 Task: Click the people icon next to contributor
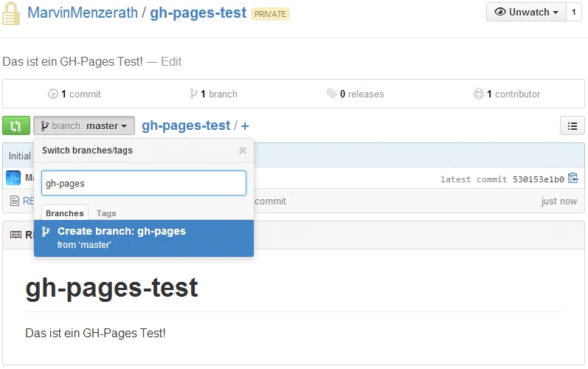point(479,94)
